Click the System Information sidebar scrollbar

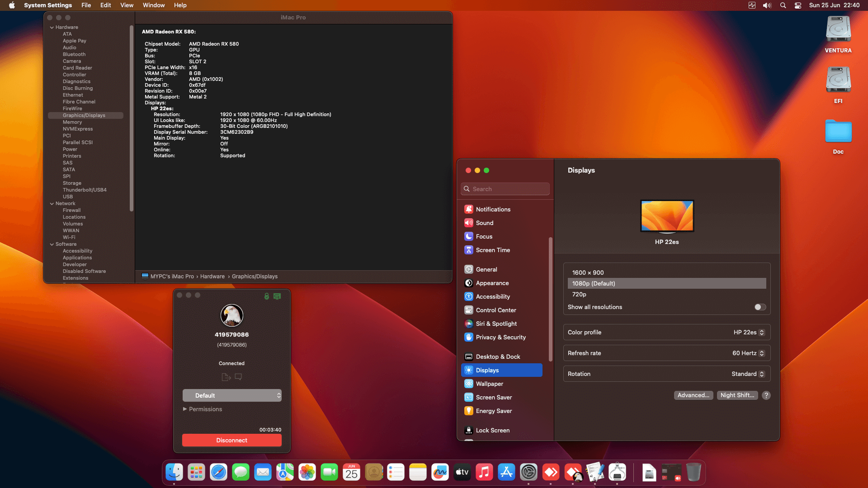(x=132, y=118)
